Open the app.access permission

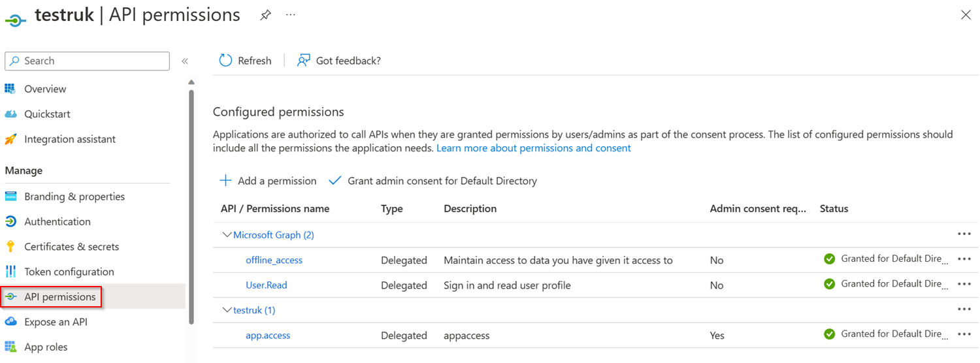click(268, 336)
